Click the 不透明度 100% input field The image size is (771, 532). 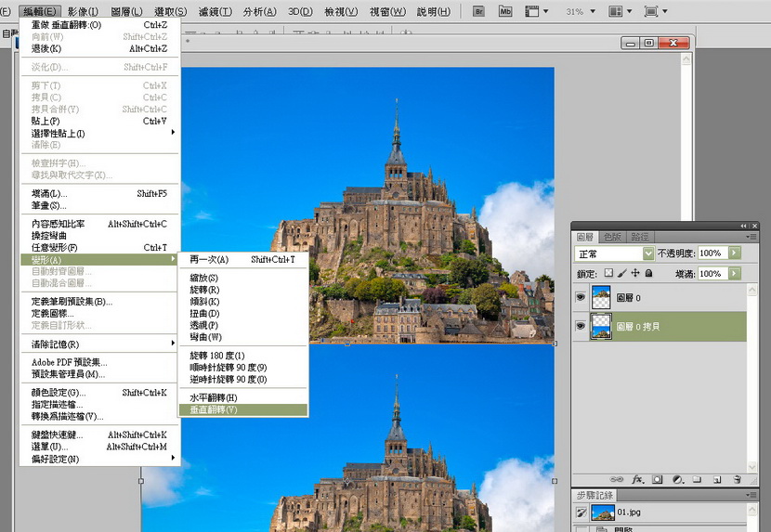pyautogui.click(x=712, y=253)
